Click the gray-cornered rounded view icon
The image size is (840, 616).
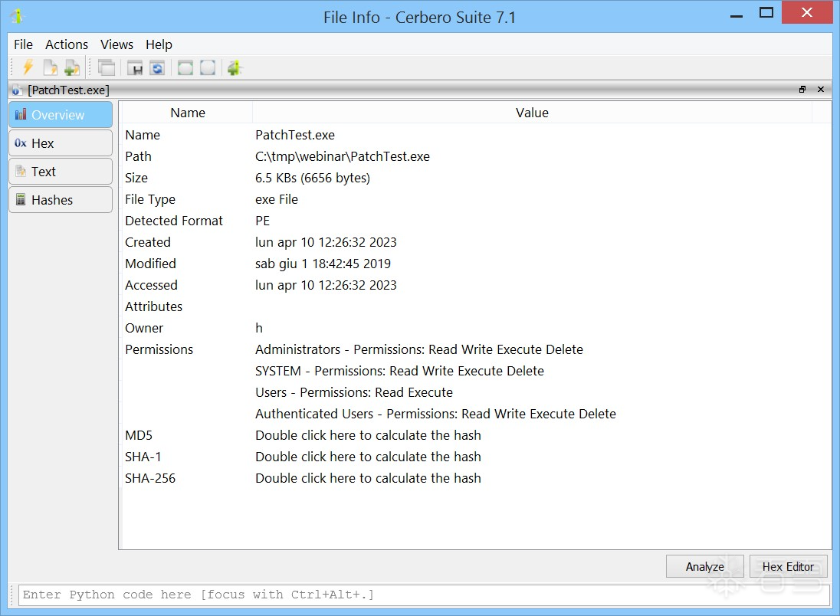pyautogui.click(x=208, y=68)
